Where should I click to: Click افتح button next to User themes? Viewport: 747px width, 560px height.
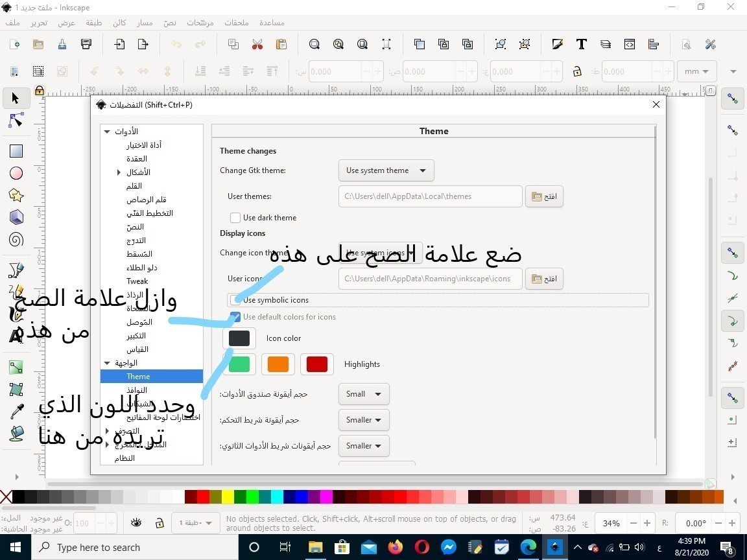tap(544, 196)
